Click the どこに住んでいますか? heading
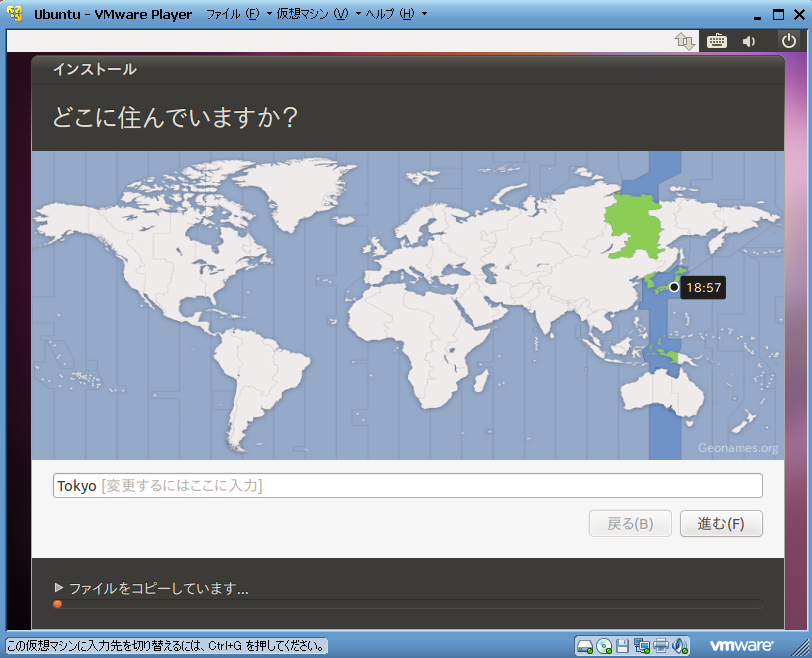The height and width of the screenshot is (658, 812). point(175,118)
